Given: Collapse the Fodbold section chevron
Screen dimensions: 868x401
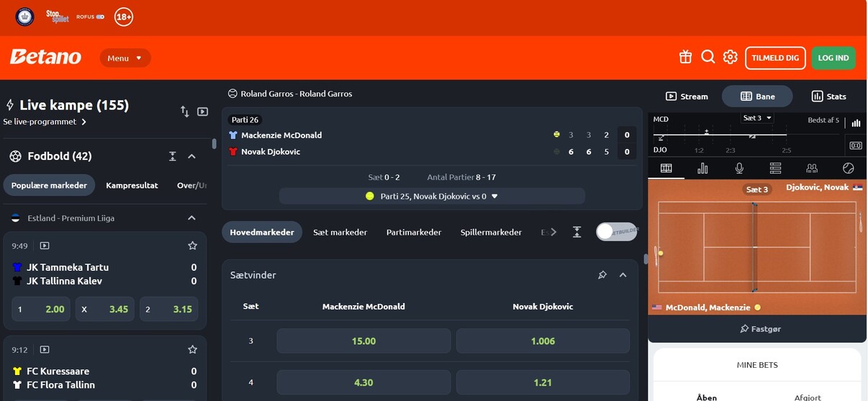Looking at the screenshot, I should click(x=192, y=156).
